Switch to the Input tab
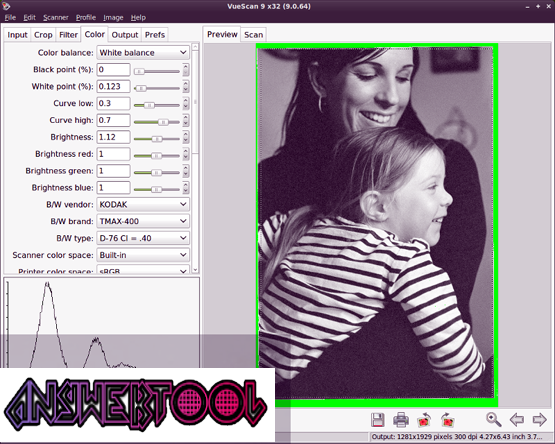Viewport: 555px width, 444px height. click(x=17, y=35)
